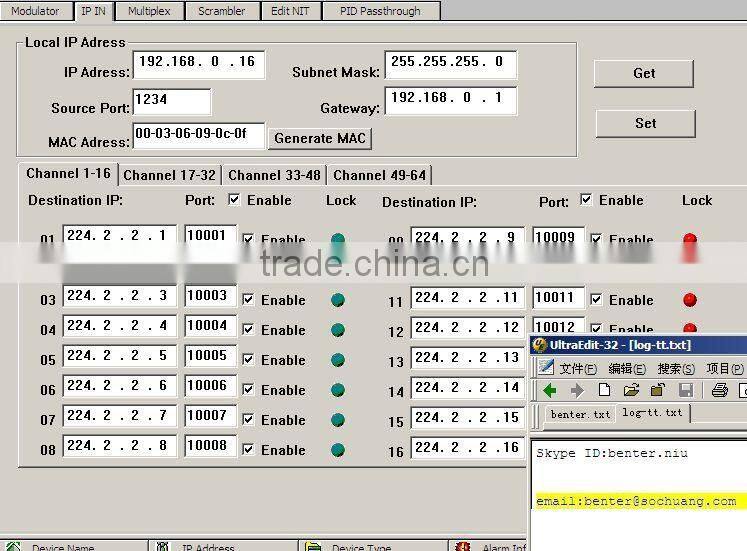Select the Channel 1-16 tab
The width and height of the screenshot is (747, 551).
[68, 173]
